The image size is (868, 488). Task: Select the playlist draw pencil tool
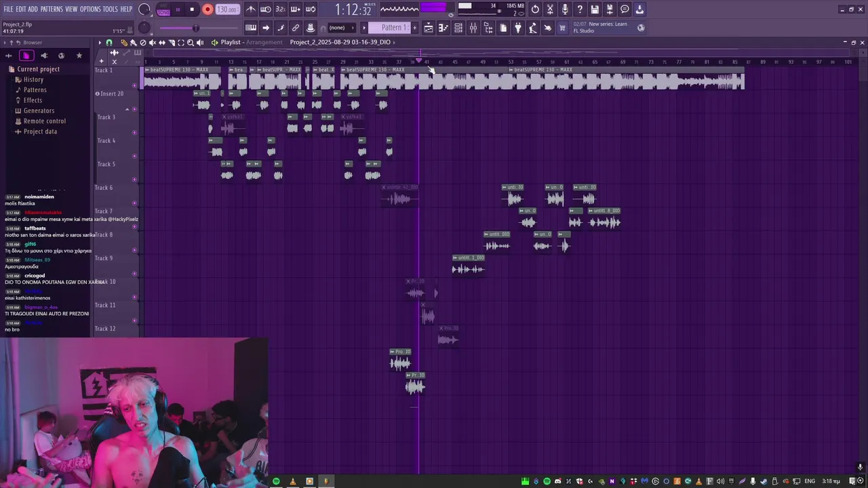[x=124, y=43]
